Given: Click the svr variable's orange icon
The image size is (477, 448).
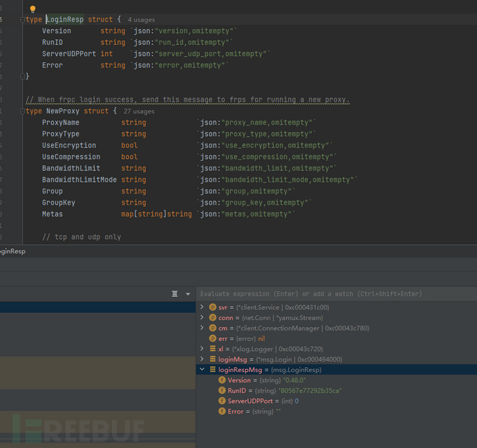Looking at the screenshot, I should click(x=212, y=307).
